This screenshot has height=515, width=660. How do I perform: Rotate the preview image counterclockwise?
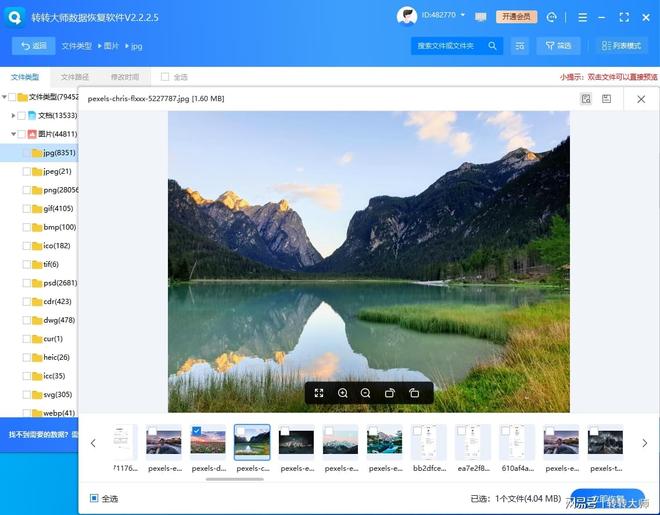(414, 393)
